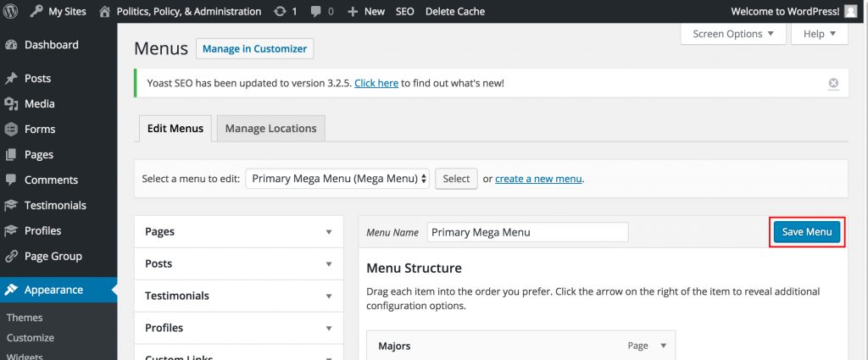Follow the create a new menu link

pos(538,179)
